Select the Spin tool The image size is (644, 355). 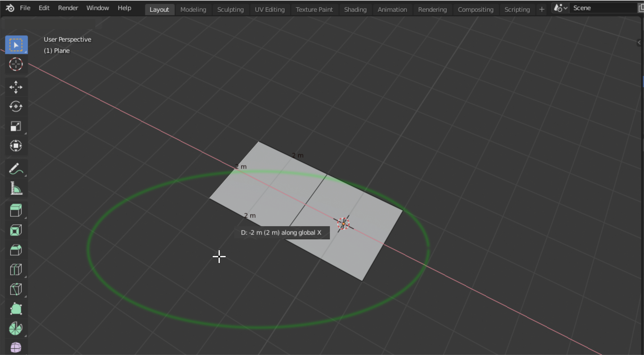pyautogui.click(x=16, y=328)
